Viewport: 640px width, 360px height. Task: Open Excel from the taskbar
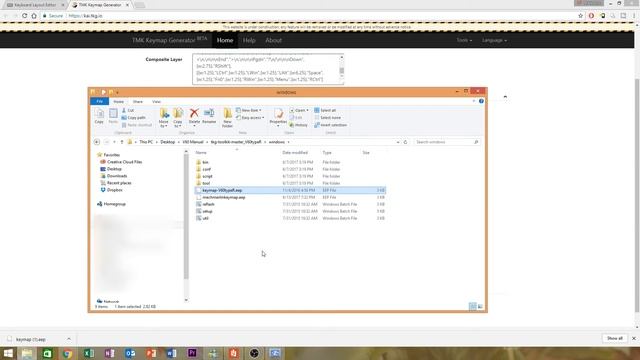(89, 353)
